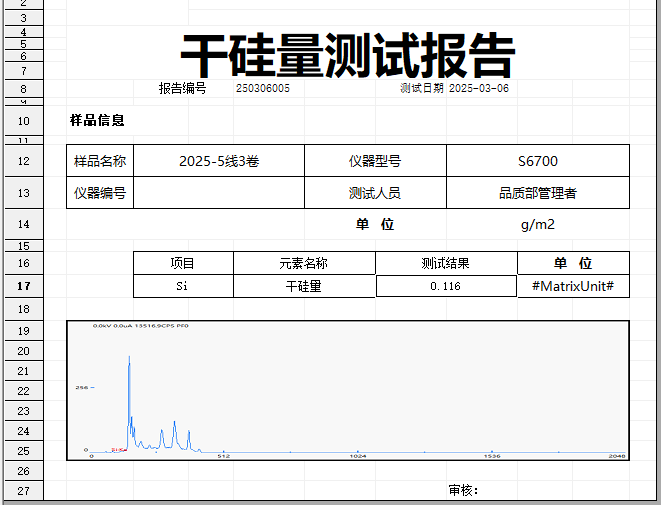
Task: Select the #MatrixUnit# placeholder cell
Action: [573, 286]
